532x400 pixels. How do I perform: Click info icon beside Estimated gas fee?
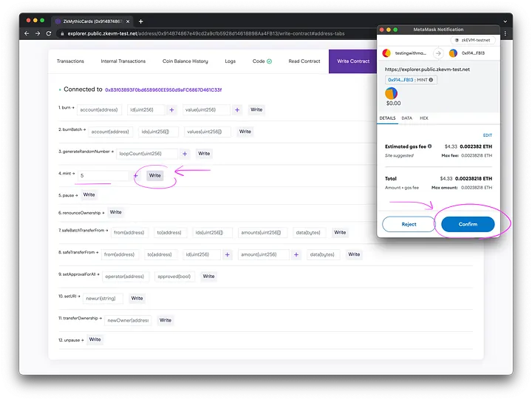pyautogui.click(x=429, y=146)
